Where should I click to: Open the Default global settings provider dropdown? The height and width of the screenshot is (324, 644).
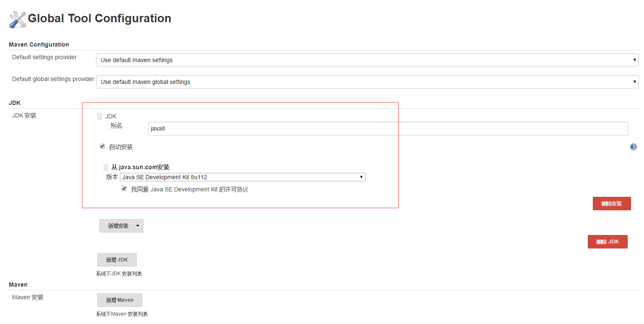tap(634, 82)
